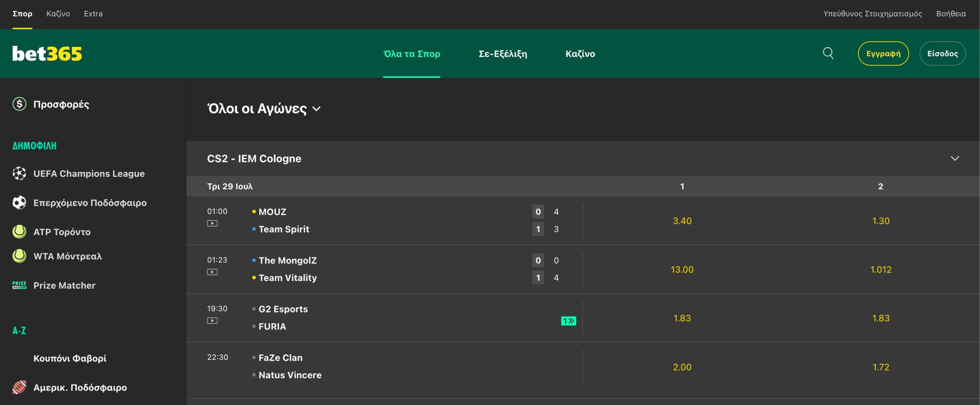
Task: Open the Καζίνο tab in top bar
Action: tap(58, 14)
